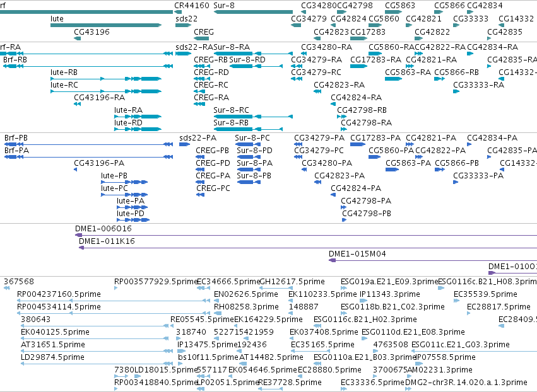Select BAC clone DME1-006O16 label

[x=103, y=229]
